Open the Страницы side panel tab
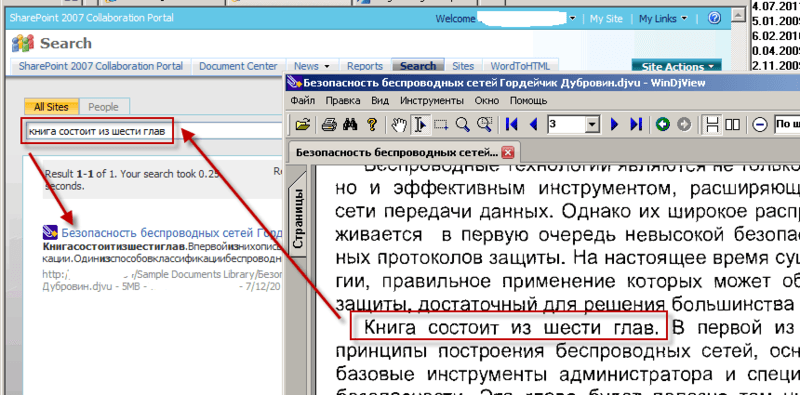Image resolution: width=800 pixels, height=395 pixels. click(297, 218)
